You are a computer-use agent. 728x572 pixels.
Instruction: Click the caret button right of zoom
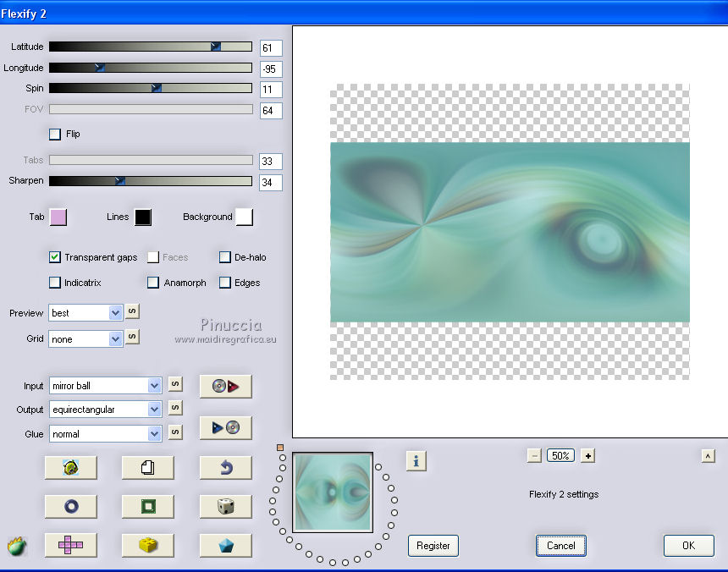pyautogui.click(x=708, y=456)
